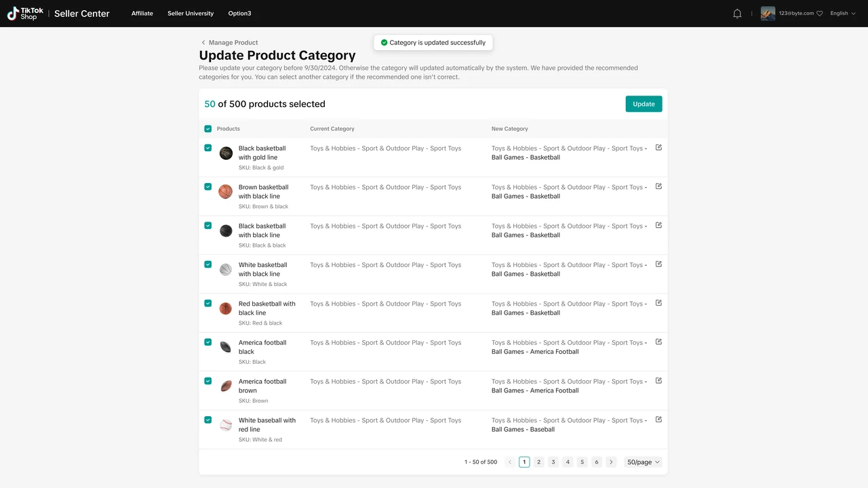Click the green Update button
Image resolution: width=868 pixels, height=488 pixels.
(644, 104)
